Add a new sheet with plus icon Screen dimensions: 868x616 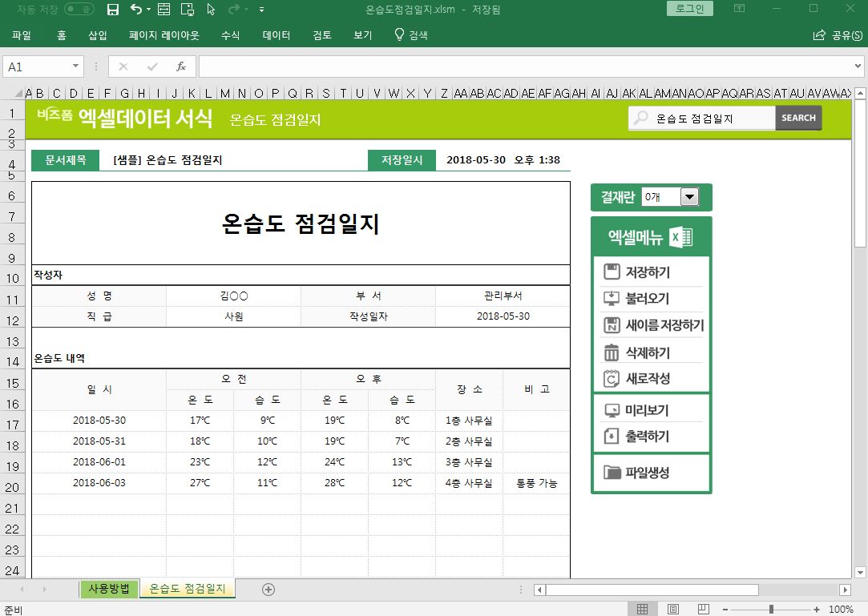[x=268, y=590]
